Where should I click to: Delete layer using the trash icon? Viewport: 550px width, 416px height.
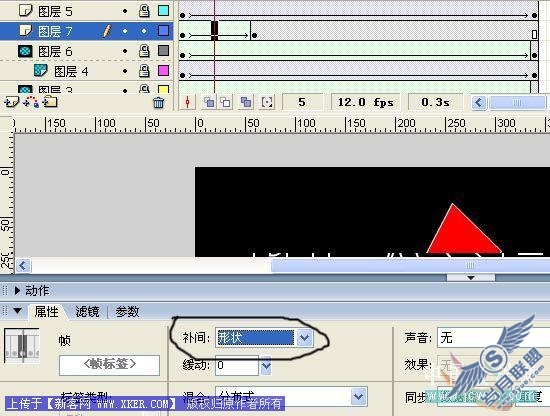[159, 102]
